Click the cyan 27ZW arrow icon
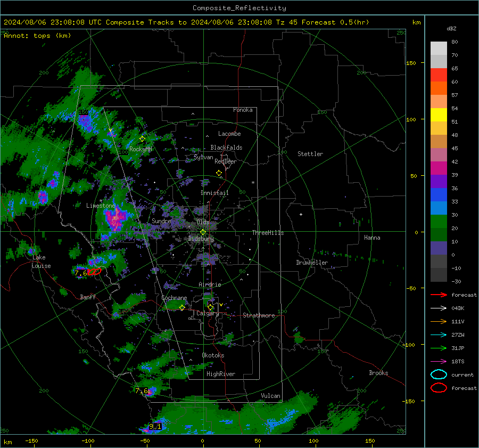This screenshot has width=479, height=448. pos(439,335)
